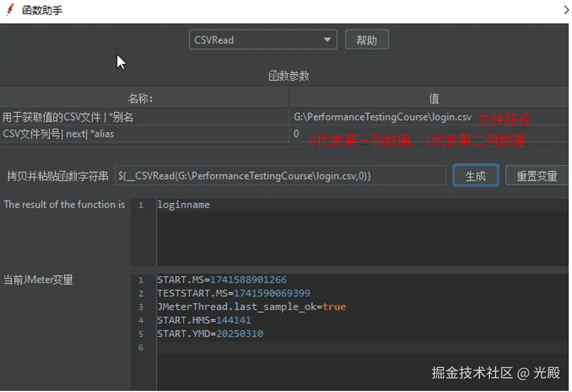Click the JMeter feather icon in title bar

10,9
